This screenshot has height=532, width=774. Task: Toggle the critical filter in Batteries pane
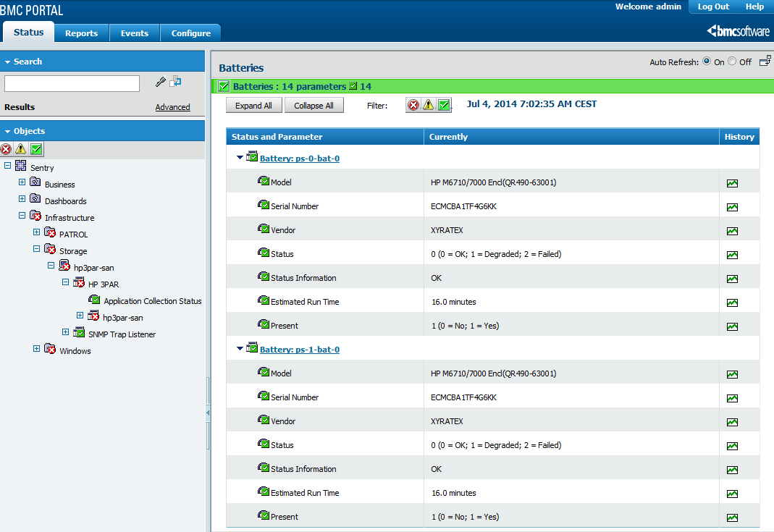click(413, 105)
